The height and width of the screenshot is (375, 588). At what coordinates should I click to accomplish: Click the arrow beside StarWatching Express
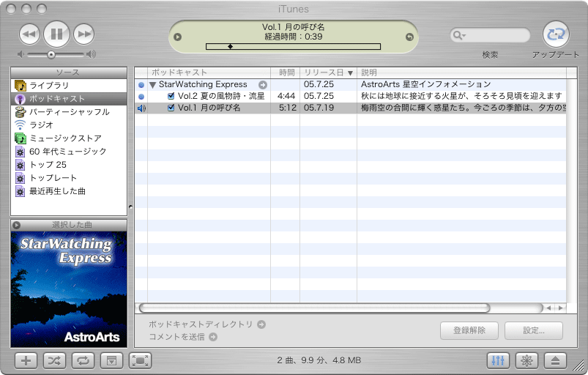coord(263,85)
